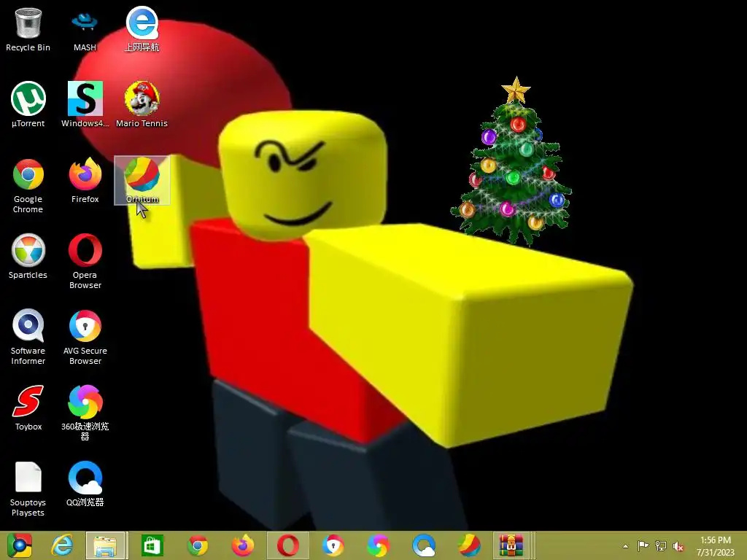Expand the hidden system tray icons arrow
The width and height of the screenshot is (747, 560).
625,546
